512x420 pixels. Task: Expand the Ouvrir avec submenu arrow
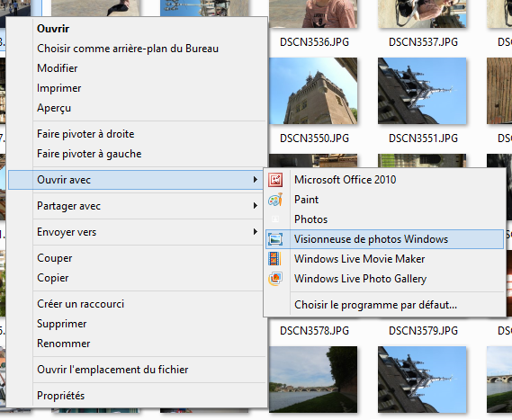click(256, 180)
